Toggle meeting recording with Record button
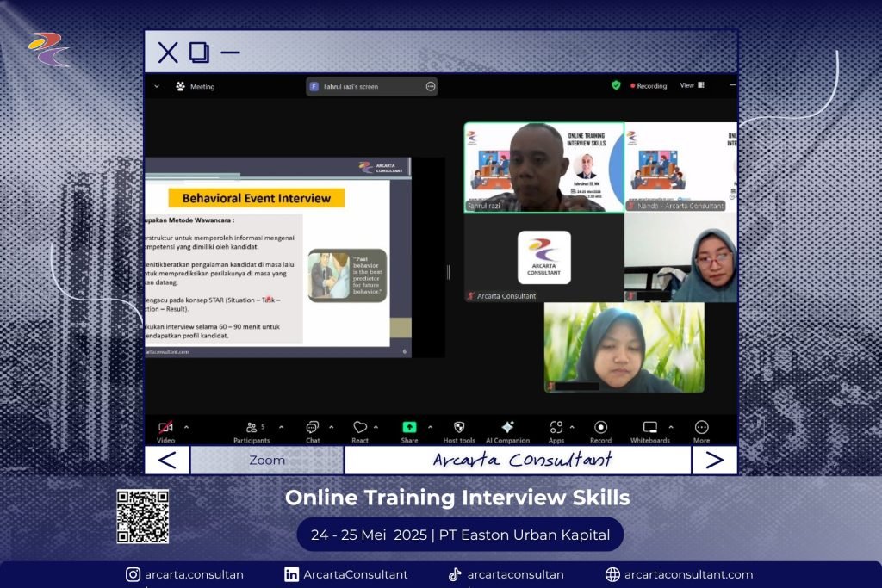The width and height of the screenshot is (882, 588). (x=600, y=428)
